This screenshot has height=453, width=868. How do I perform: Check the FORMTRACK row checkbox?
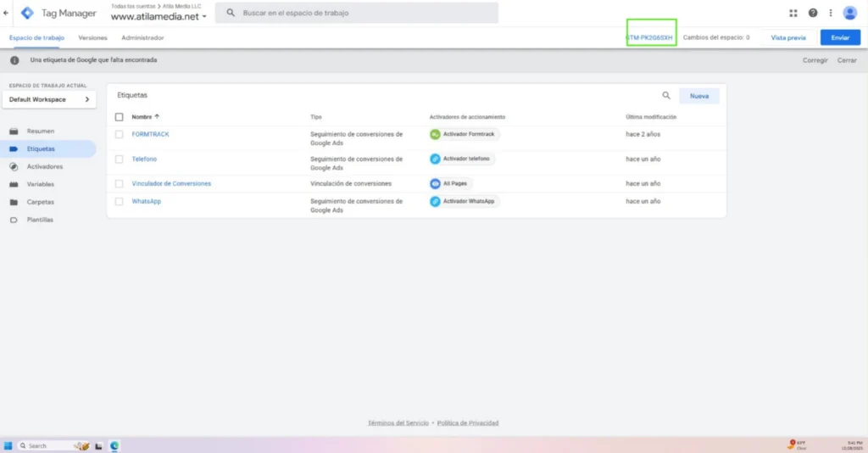tap(119, 135)
